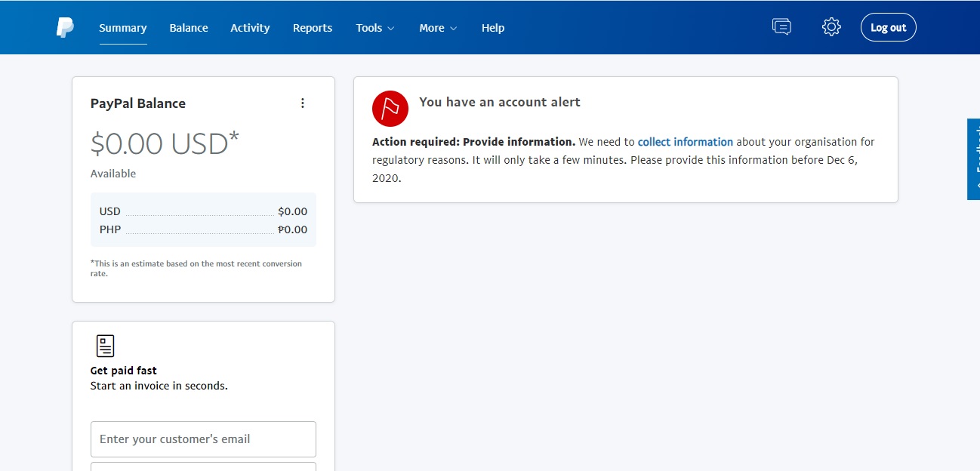Click the conversion rate estimate footnote
980x471 pixels.
196,269
